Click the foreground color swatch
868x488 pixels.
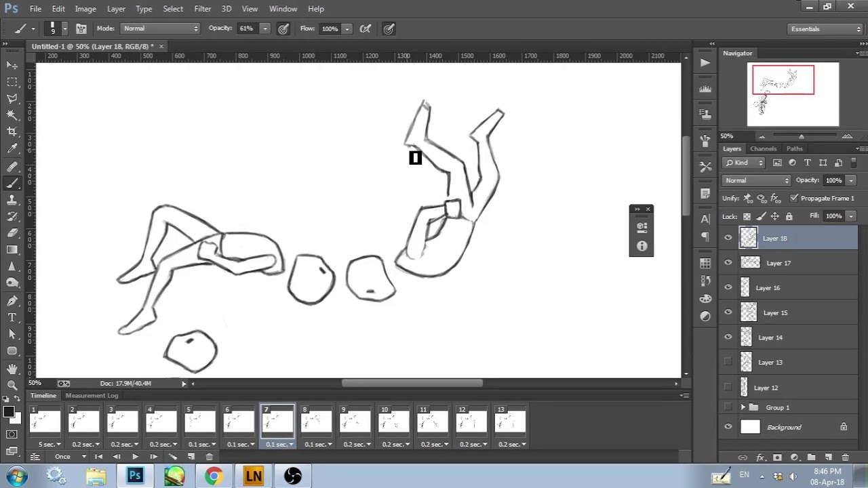tap(9, 410)
